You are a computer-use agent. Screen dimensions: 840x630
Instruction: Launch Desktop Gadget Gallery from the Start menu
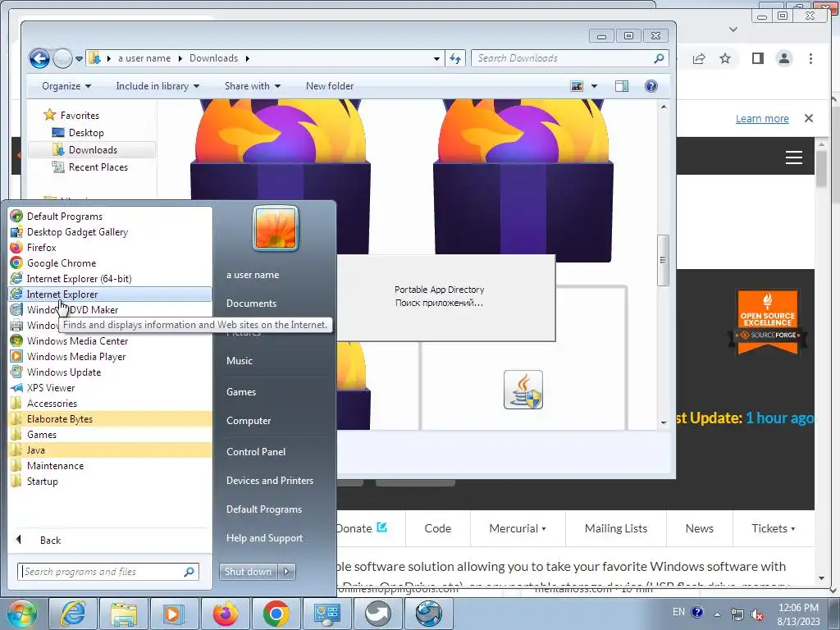tap(110, 232)
